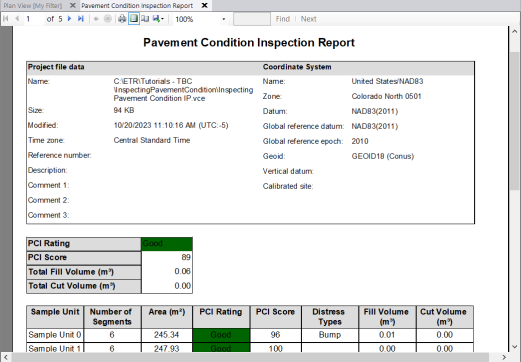Go to the previous report page
This screenshot has height=362, width=521.
point(17,19)
